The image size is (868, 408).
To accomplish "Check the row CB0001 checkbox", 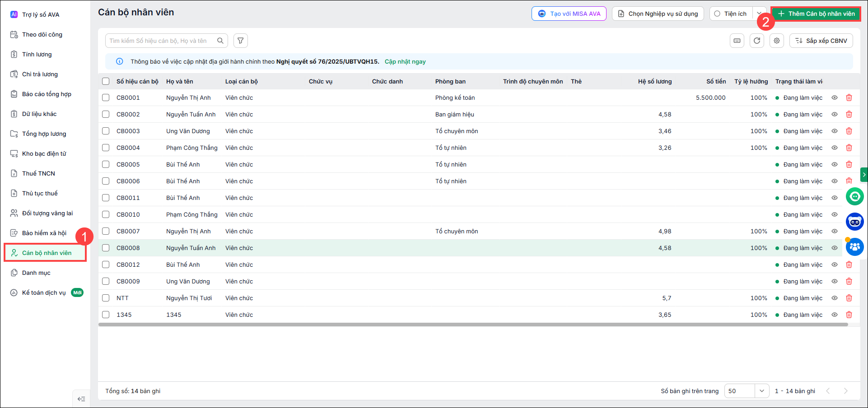I will point(106,97).
